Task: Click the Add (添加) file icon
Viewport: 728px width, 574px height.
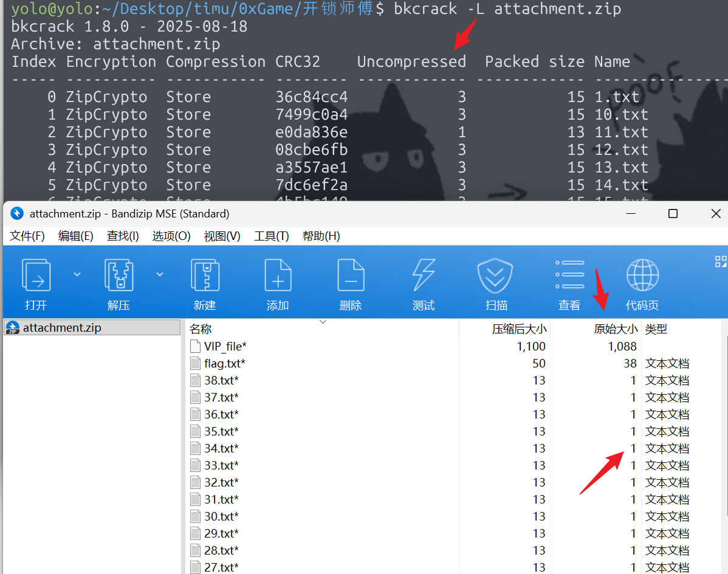Action: pos(278,276)
